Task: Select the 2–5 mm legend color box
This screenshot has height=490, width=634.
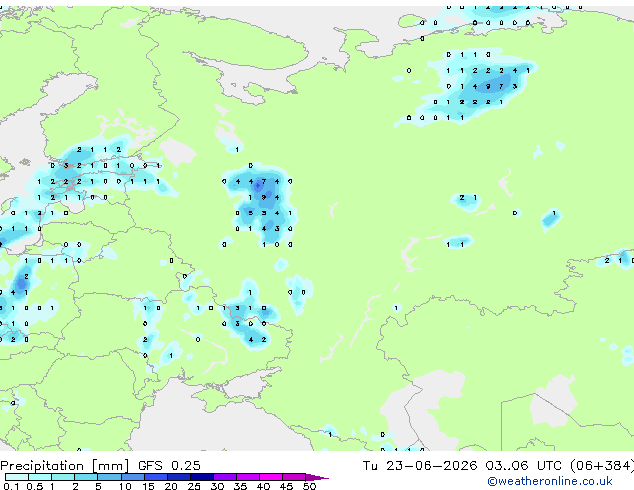Action: tap(86, 477)
